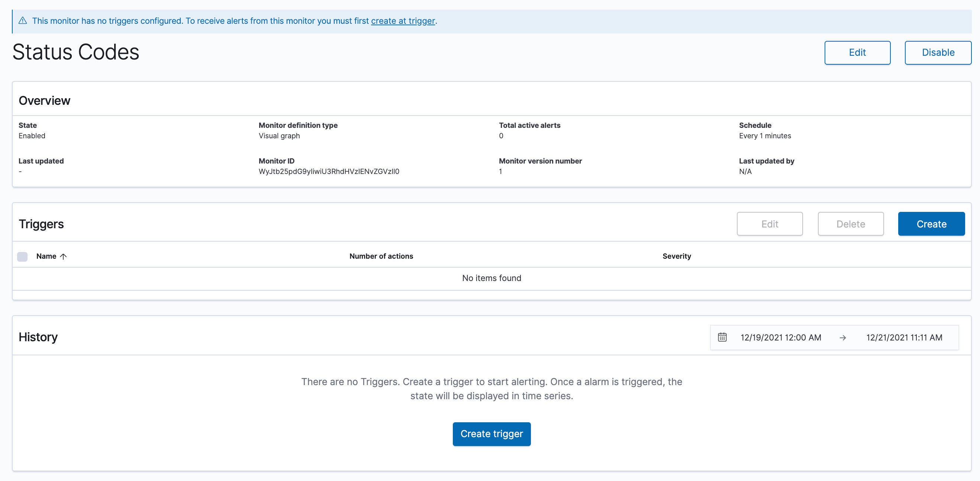Screen dimensions: 980x481
Task: Click the warning triangle icon in banner
Action: coord(23,20)
